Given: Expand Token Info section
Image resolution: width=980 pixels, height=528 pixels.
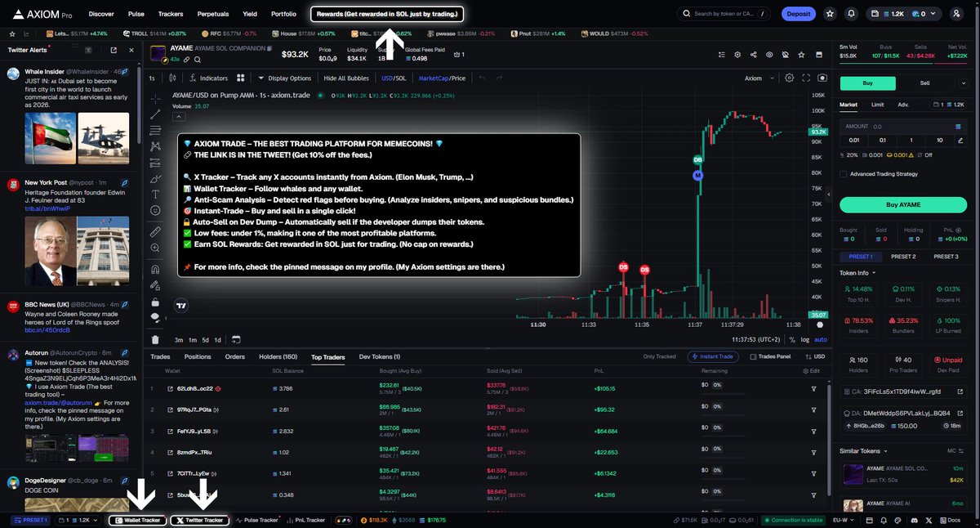Looking at the screenshot, I should (x=857, y=272).
